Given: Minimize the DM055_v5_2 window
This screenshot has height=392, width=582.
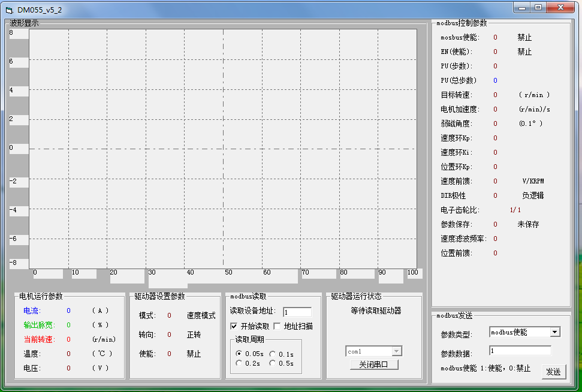Looking at the screenshot, I should (522, 8).
